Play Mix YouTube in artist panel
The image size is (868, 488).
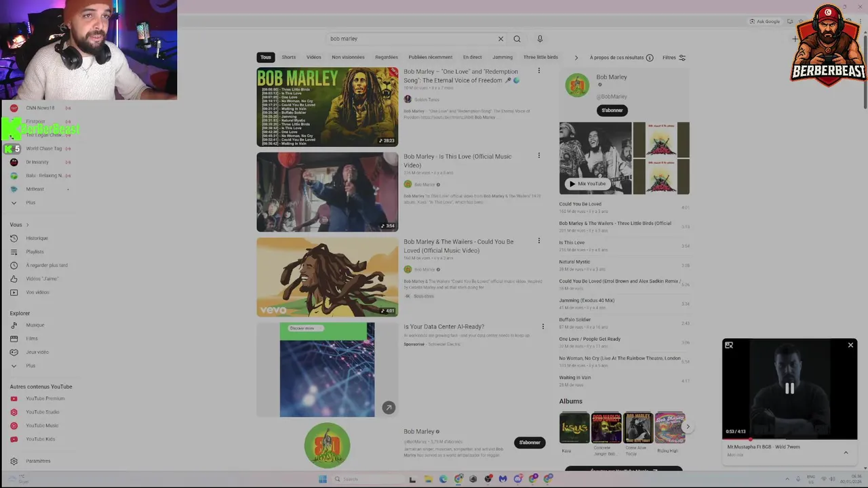(587, 184)
